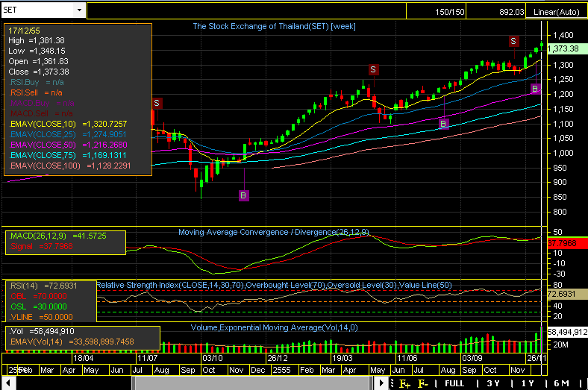Click the .Signal =37.7968 legend line

(41, 247)
